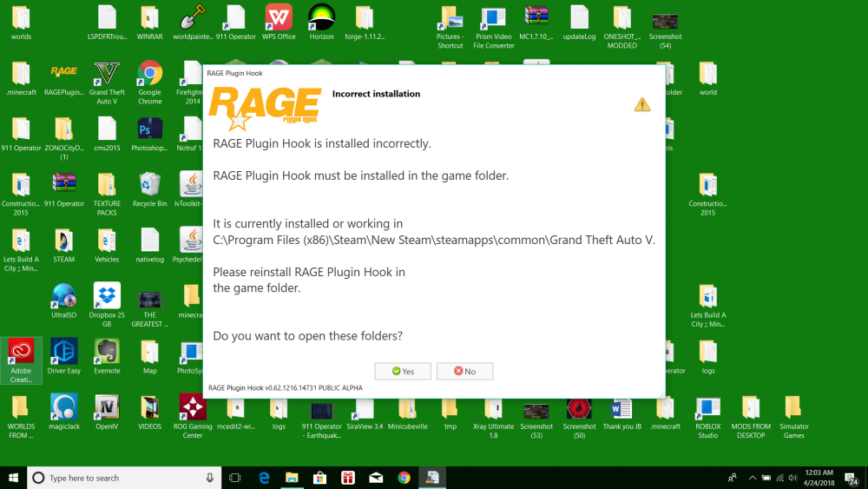
Task: Open Mail app from taskbar
Action: coord(376,478)
